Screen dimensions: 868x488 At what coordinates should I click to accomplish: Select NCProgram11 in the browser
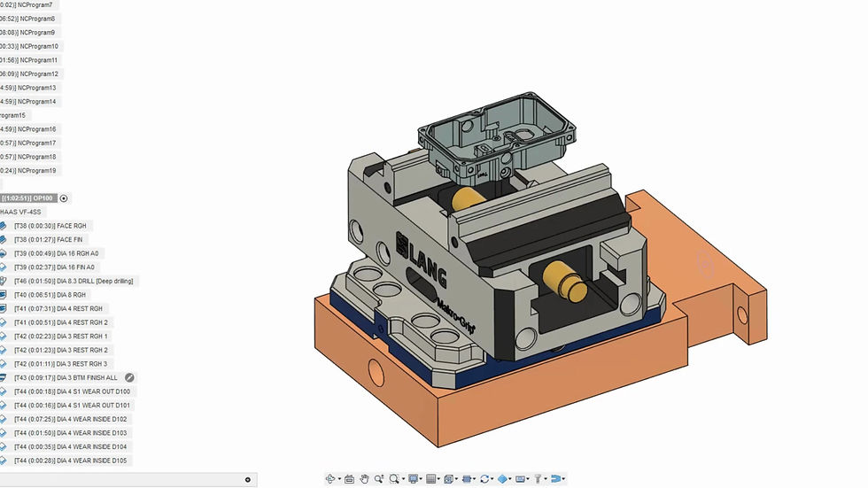(30, 60)
